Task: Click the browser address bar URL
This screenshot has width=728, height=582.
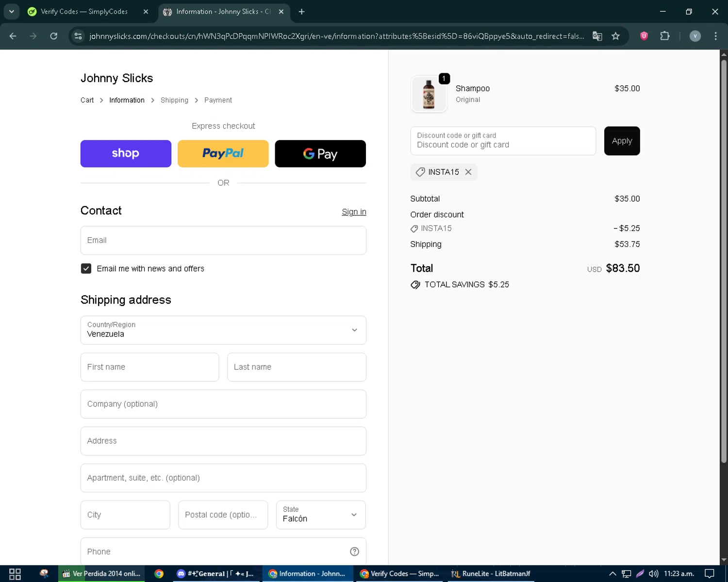Action: pyautogui.click(x=336, y=36)
